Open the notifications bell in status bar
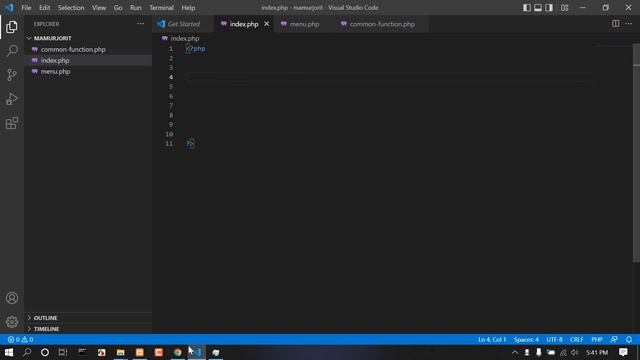 (x=629, y=340)
